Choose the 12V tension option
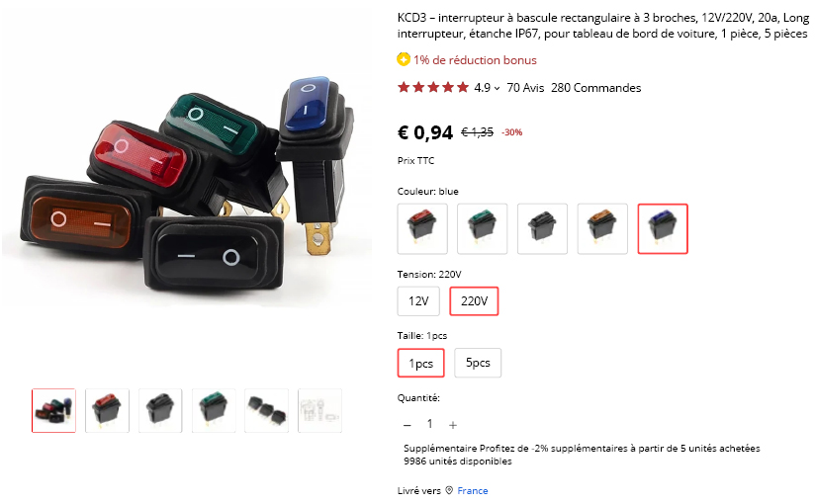Screen dimensions: 815x504 click(418, 300)
